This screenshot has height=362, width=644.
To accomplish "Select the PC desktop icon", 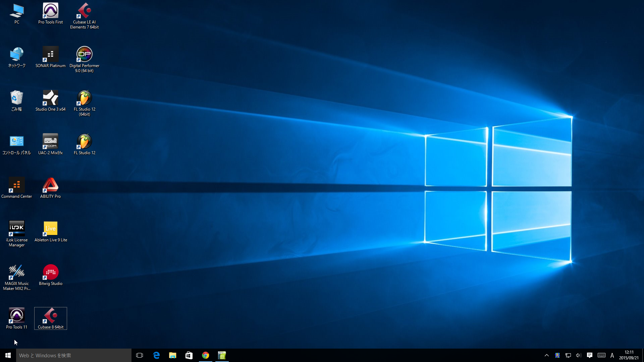I will [17, 13].
